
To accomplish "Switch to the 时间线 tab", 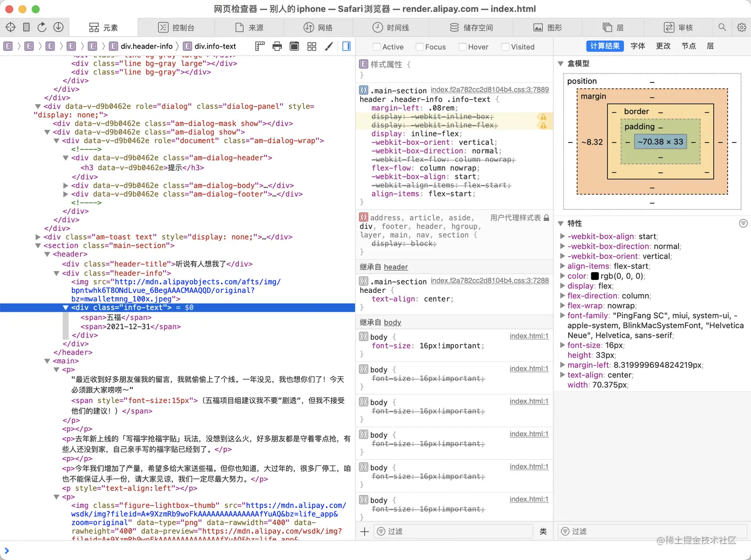I will pos(391,27).
